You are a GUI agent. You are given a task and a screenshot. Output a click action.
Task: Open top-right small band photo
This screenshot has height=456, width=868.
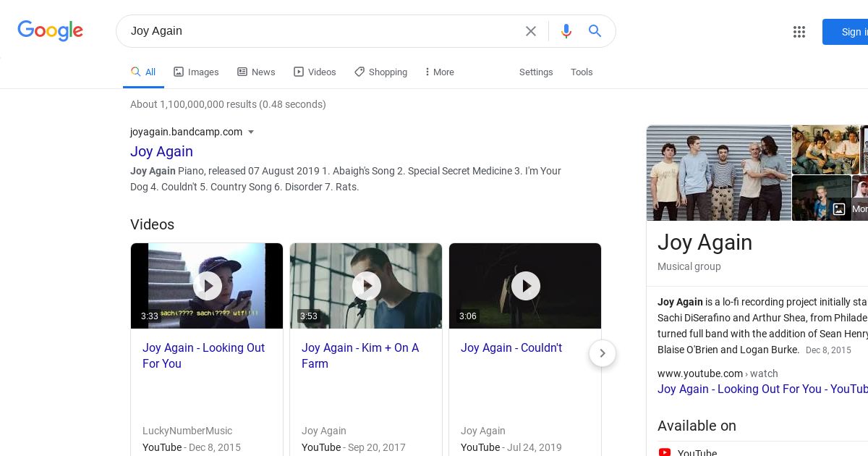tap(825, 149)
